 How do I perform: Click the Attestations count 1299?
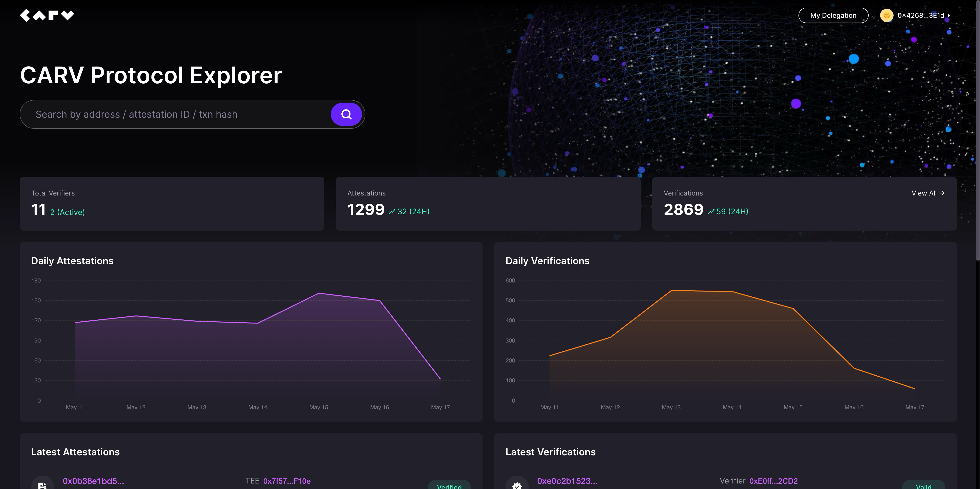point(366,210)
